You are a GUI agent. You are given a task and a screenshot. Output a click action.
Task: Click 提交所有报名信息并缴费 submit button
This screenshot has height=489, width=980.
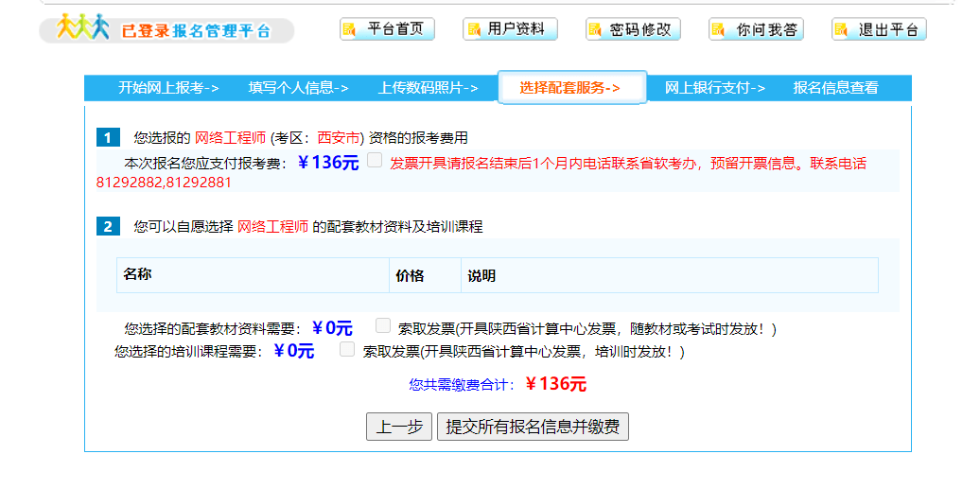[x=533, y=428]
